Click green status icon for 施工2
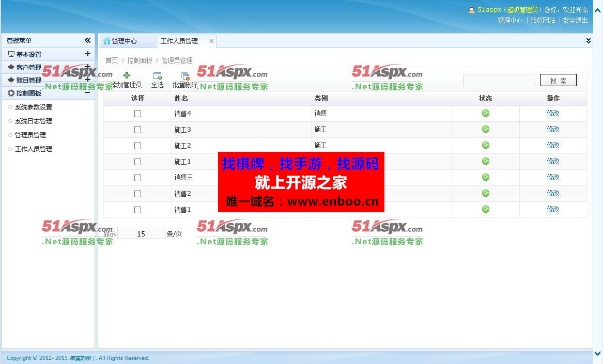 coord(486,145)
